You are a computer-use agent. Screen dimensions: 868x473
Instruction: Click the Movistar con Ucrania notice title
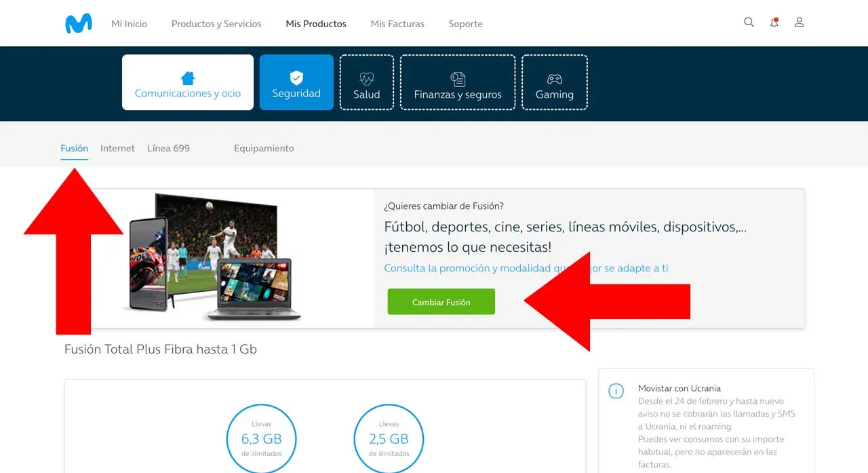(679, 388)
